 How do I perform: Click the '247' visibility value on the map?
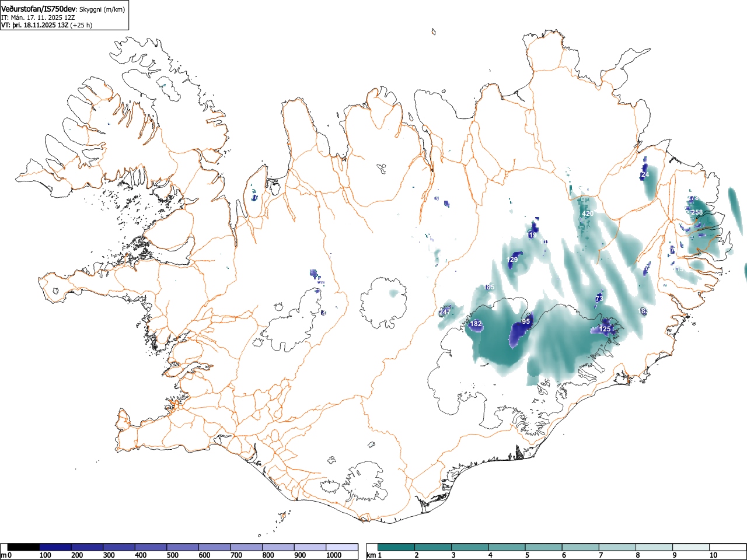[445, 312]
